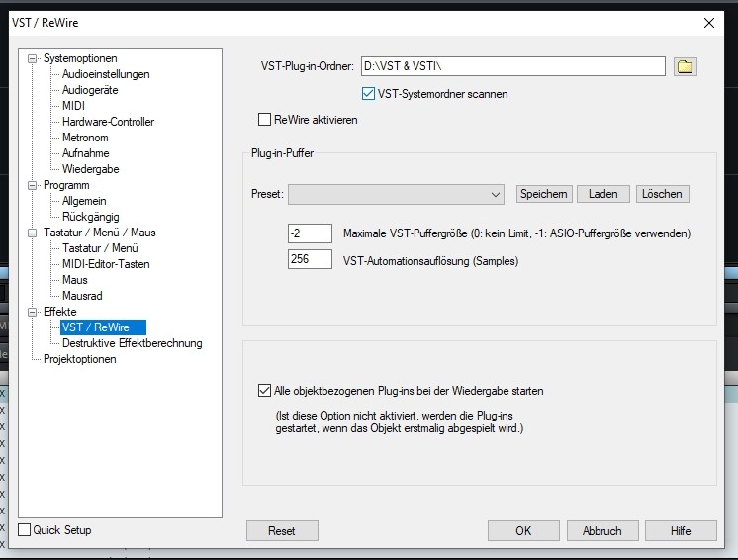Viewport: 738px width, 560px height.
Task: Collapse the Tastatur / Menü / Maus node
Action: click(x=32, y=233)
